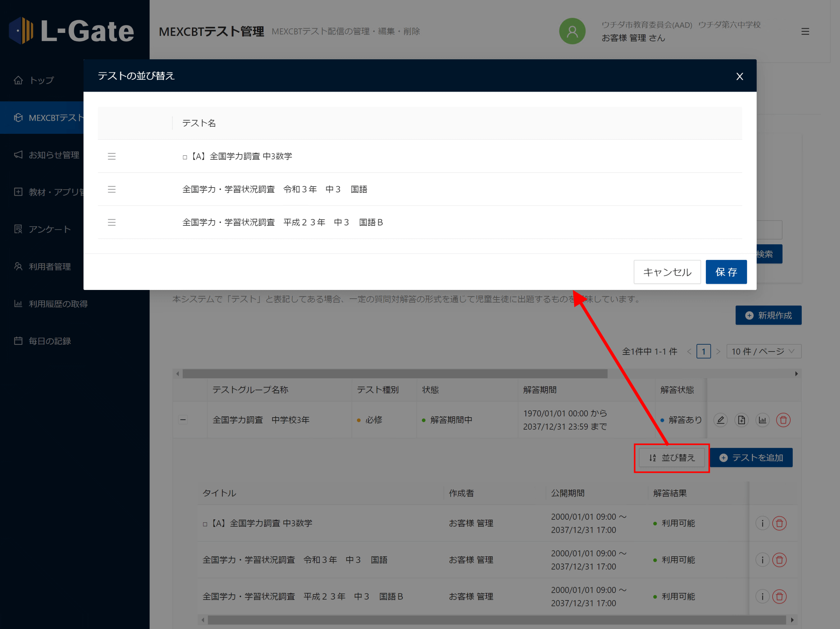
Task: Click the 保存 button
Action: [x=726, y=272]
